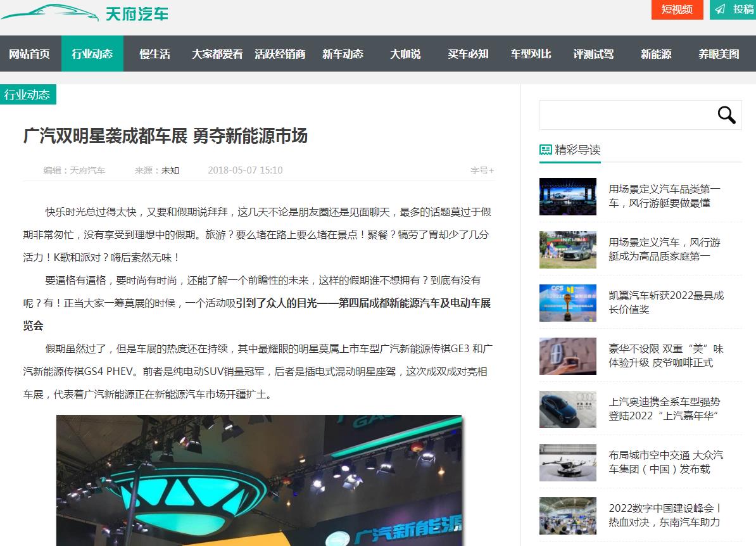Open 大家都爱看 in the nav bar
The height and width of the screenshot is (546, 756).
tap(217, 54)
